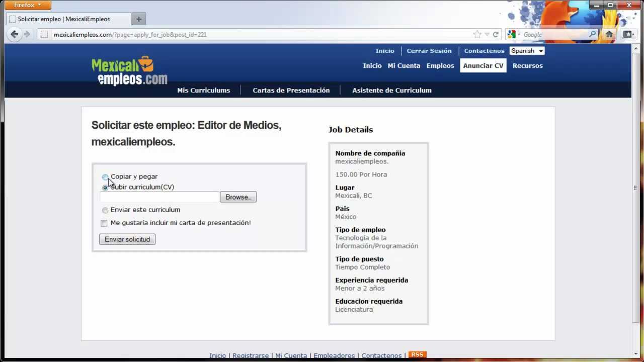This screenshot has width=644, height=362.
Task: Open the URL history dropdown arrow
Action: click(x=487, y=35)
